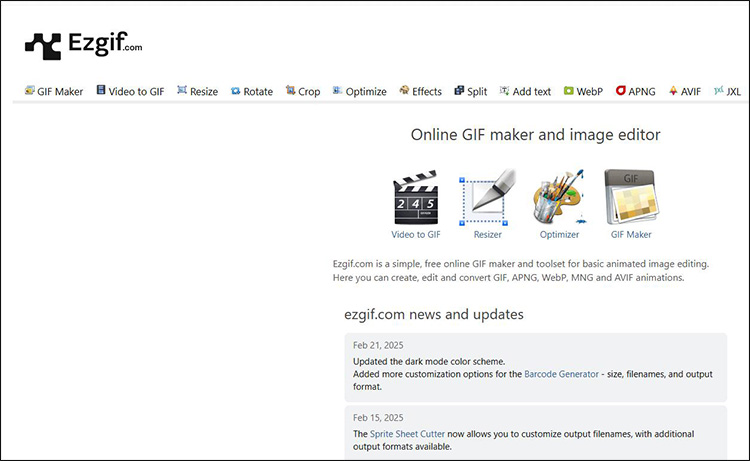The width and height of the screenshot is (750, 461).
Task: Click the GIF Maker large icon
Action: (631, 198)
